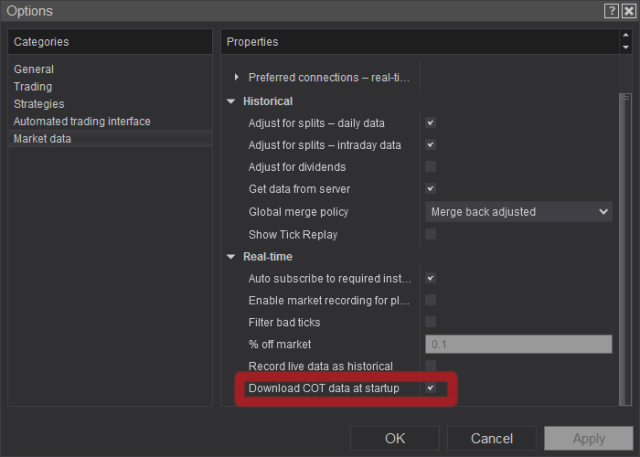Click the Properties panel down arrow

(626, 48)
